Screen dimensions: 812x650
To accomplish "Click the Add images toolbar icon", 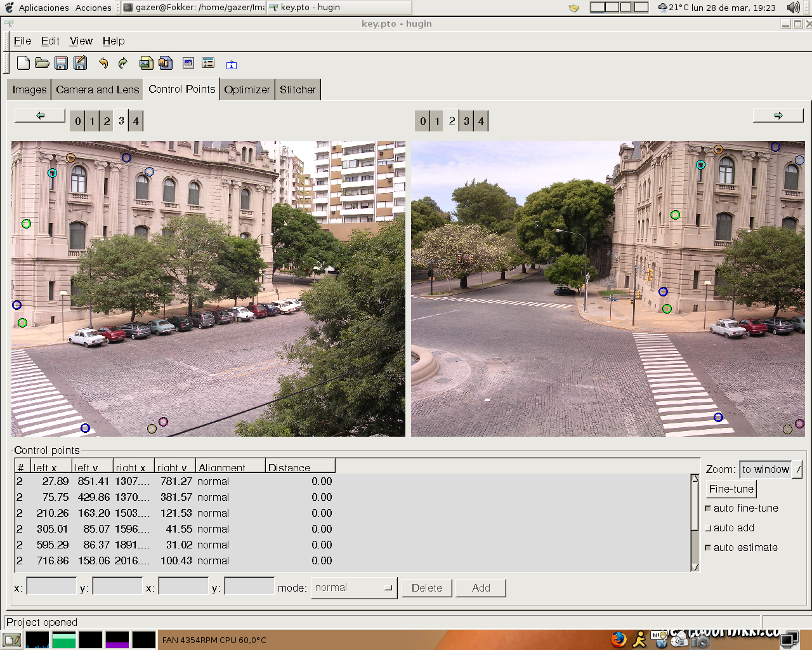I will pyautogui.click(x=146, y=63).
